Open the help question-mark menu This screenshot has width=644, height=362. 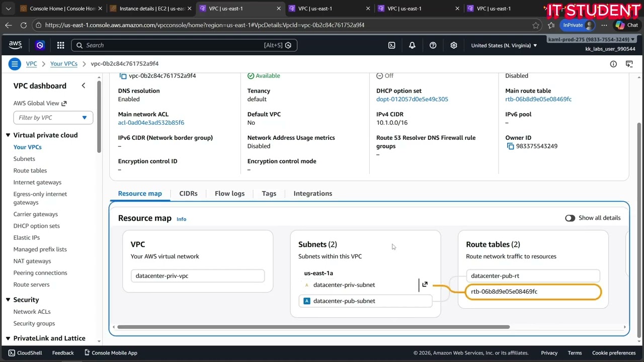tap(433, 45)
